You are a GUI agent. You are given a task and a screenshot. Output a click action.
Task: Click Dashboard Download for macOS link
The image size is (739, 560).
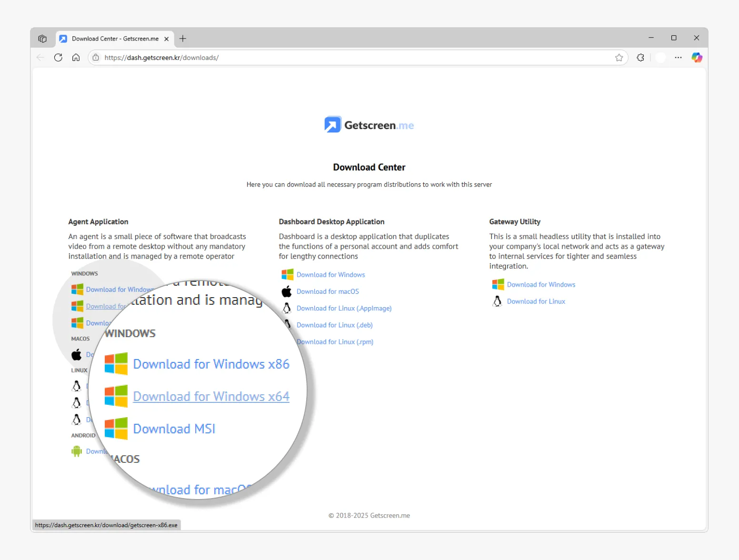[x=328, y=291]
